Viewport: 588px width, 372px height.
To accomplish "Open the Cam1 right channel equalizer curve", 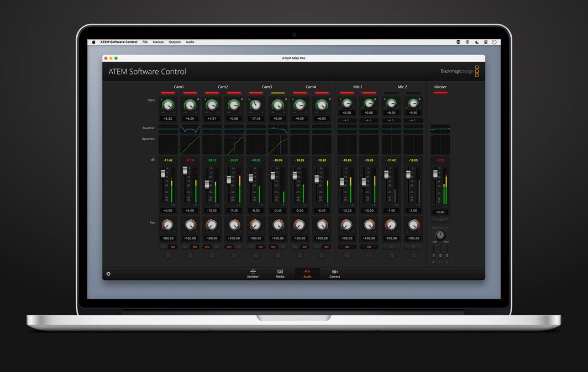I will 190,129.
